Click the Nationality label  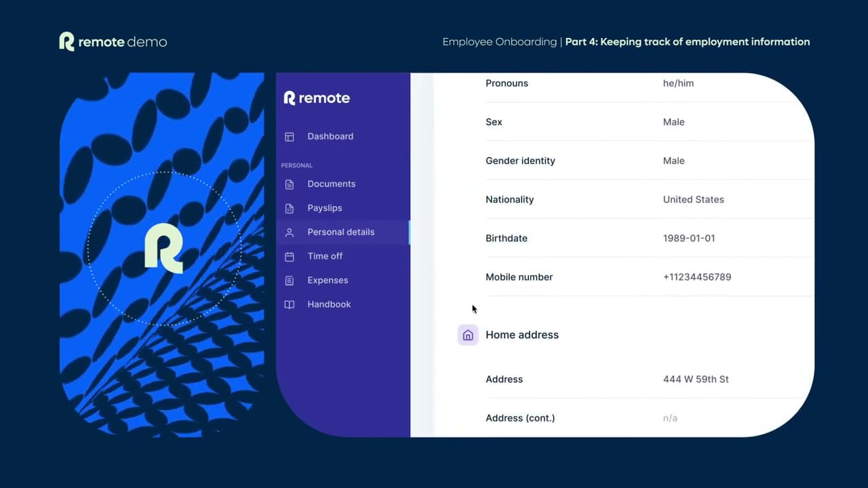509,199
